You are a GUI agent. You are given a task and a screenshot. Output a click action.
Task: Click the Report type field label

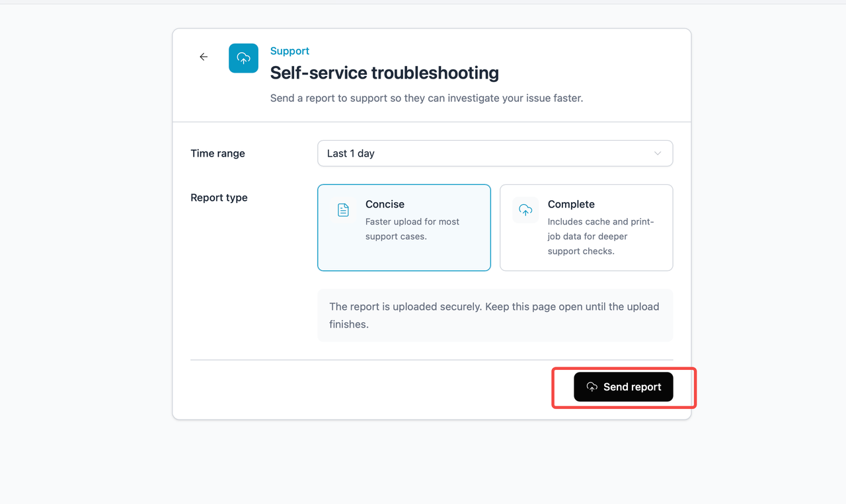tap(219, 198)
